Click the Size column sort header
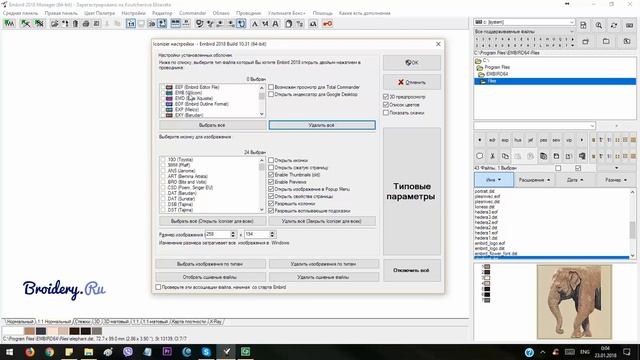This screenshot has height=360, width=640. 616,180
